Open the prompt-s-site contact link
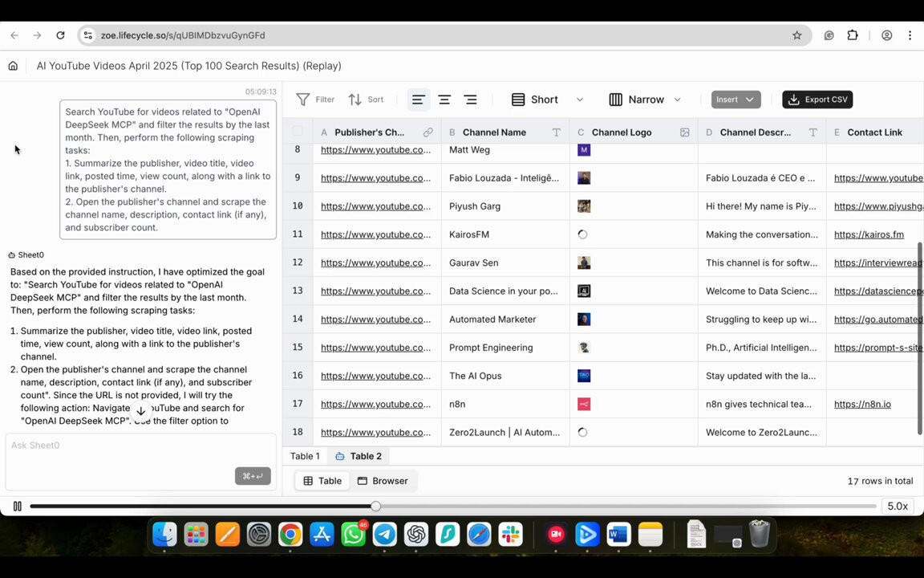 click(878, 348)
